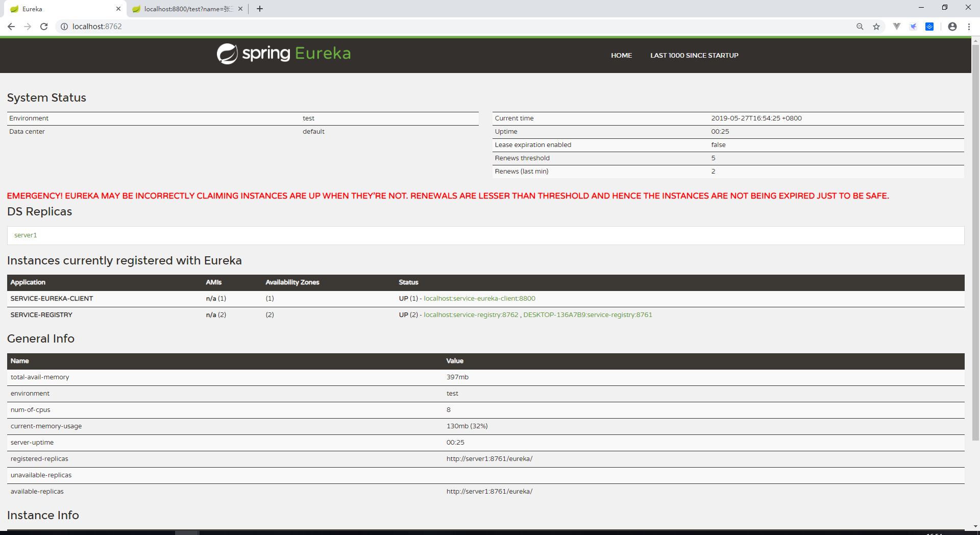This screenshot has width=980, height=535.
Task: Reload the Eureka page
Action: click(x=44, y=27)
